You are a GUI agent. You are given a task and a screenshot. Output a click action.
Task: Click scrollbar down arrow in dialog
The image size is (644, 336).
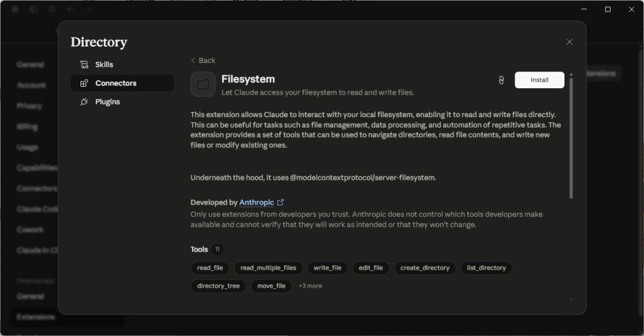(571, 299)
